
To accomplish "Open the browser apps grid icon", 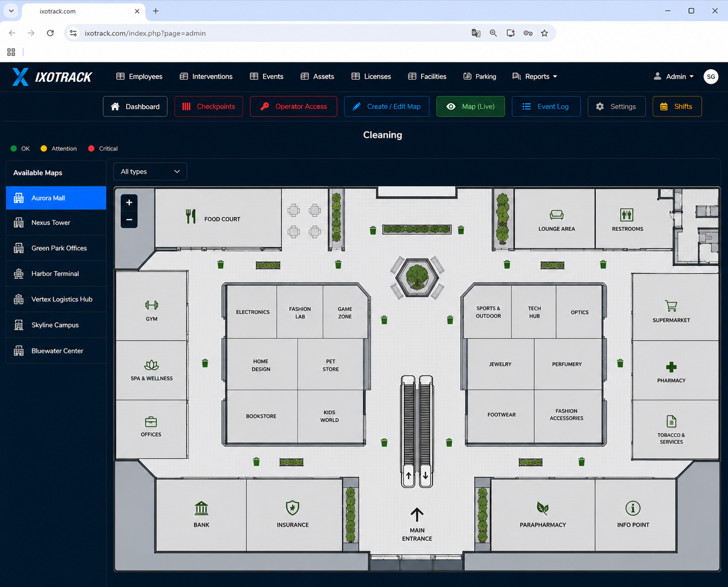I will click(x=11, y=52).
